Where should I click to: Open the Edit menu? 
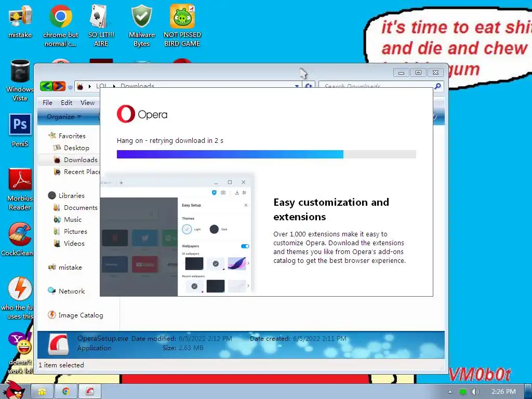point(66,102)
